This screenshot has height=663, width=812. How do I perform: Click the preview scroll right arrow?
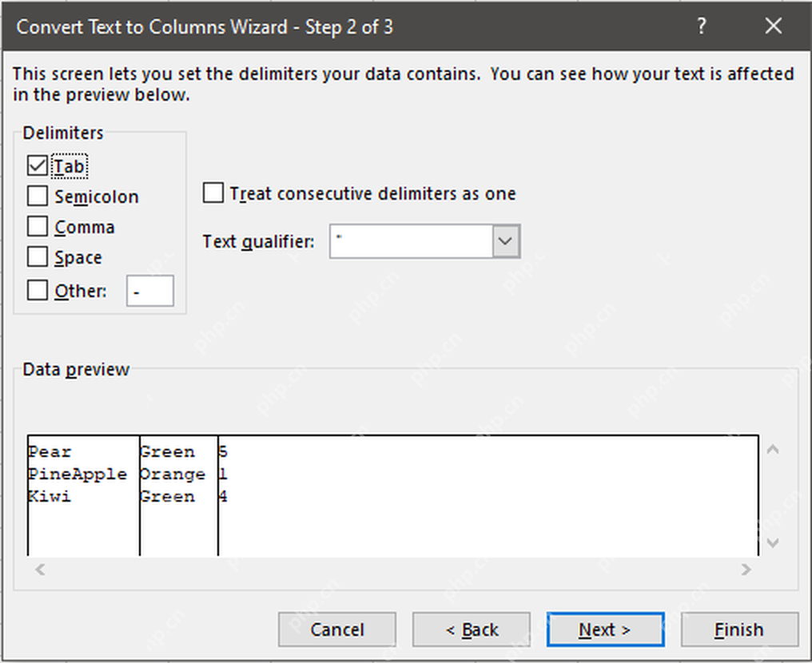pos(746,570)
